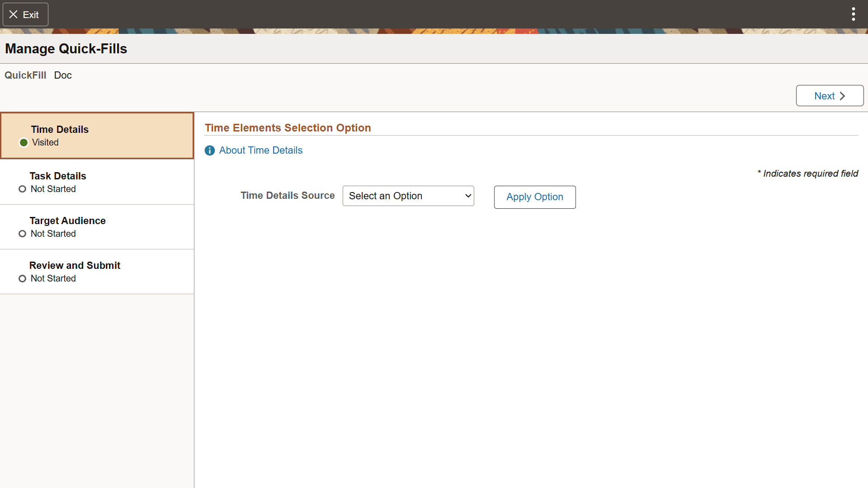Click the green Visited status indicator
Screen dimensions: 868x488
tap(24, 143)
